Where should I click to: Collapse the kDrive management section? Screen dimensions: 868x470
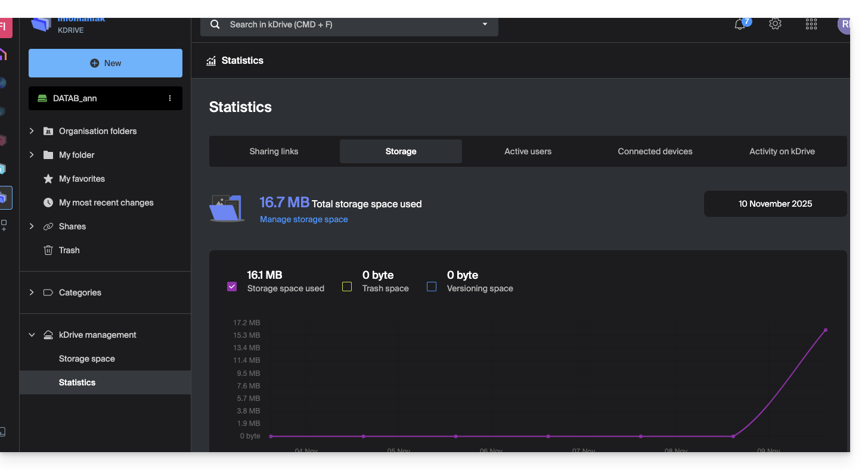(32, 335)
